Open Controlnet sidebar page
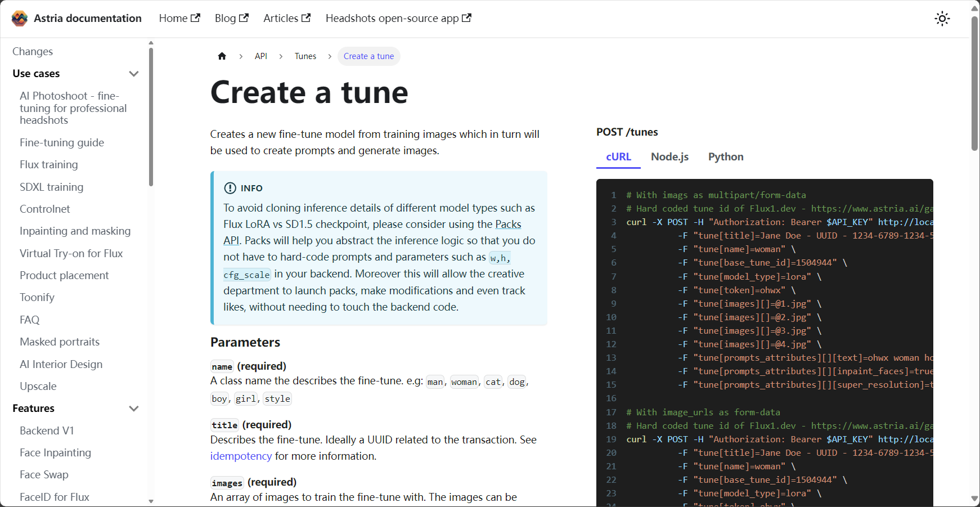This screenshot has width=980, height=507. 45,209
